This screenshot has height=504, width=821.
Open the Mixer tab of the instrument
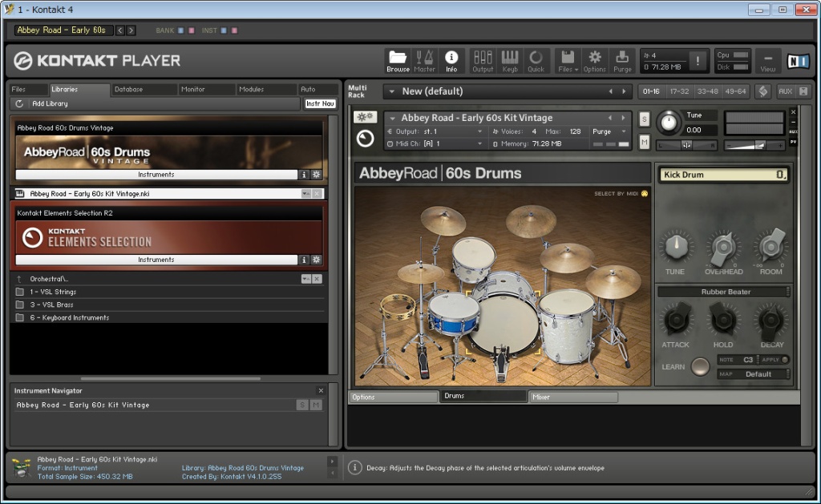click(572, 397)
